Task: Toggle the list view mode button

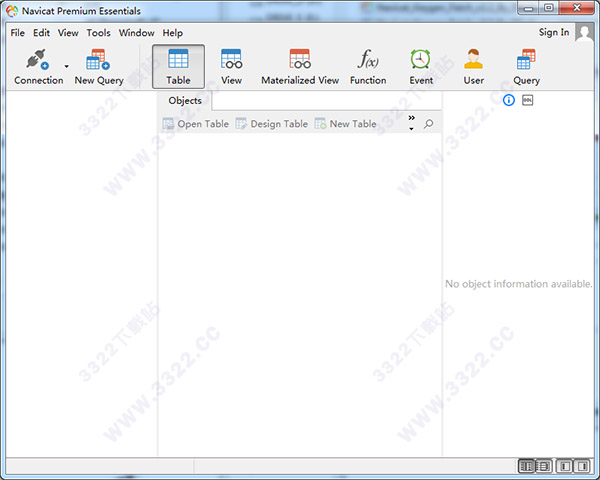Action: 526,466
